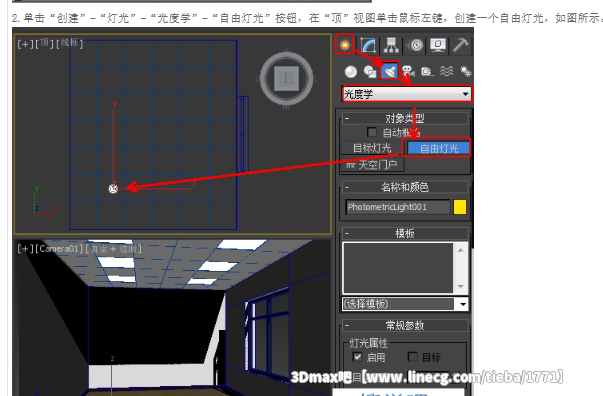
Task: Open the Display panel tab
Action: 438,45
